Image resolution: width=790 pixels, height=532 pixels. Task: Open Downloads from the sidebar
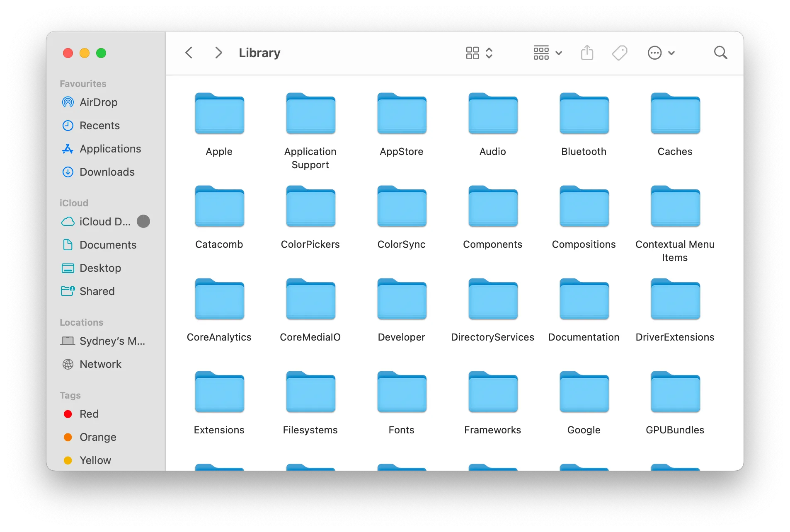coord(107,172)
